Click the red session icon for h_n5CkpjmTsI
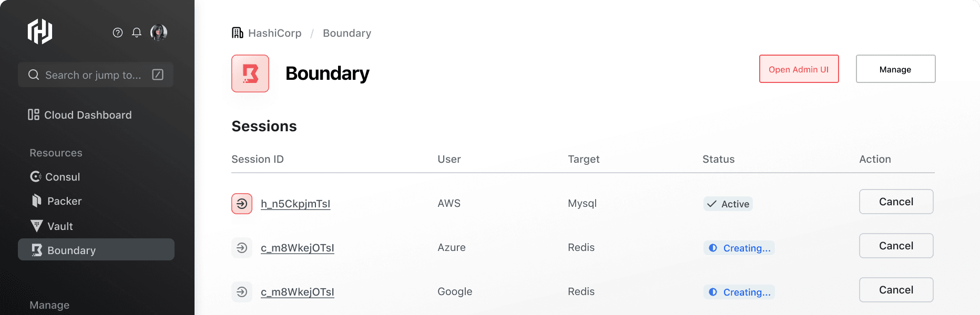This screenshot has width=980, height=315. point(242,204)
